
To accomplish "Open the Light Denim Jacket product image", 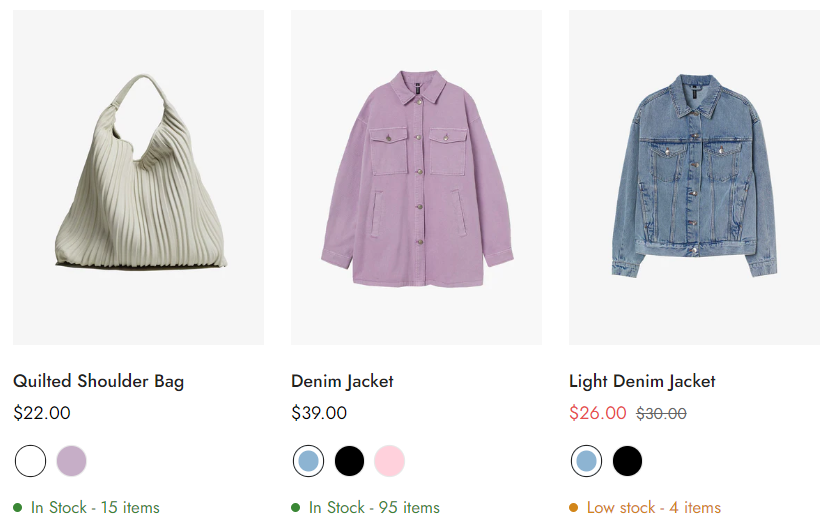I will (694, 177).
